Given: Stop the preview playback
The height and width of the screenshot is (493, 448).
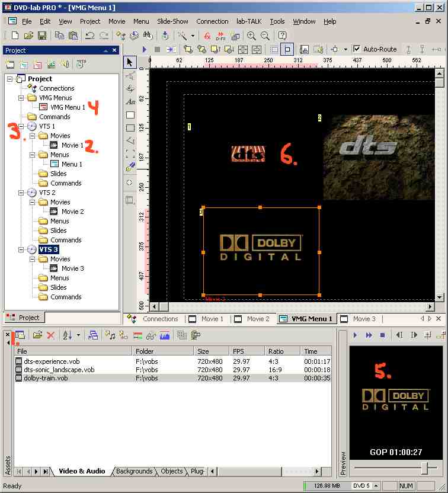Looking at the screenshot, I should coord(382,335).
